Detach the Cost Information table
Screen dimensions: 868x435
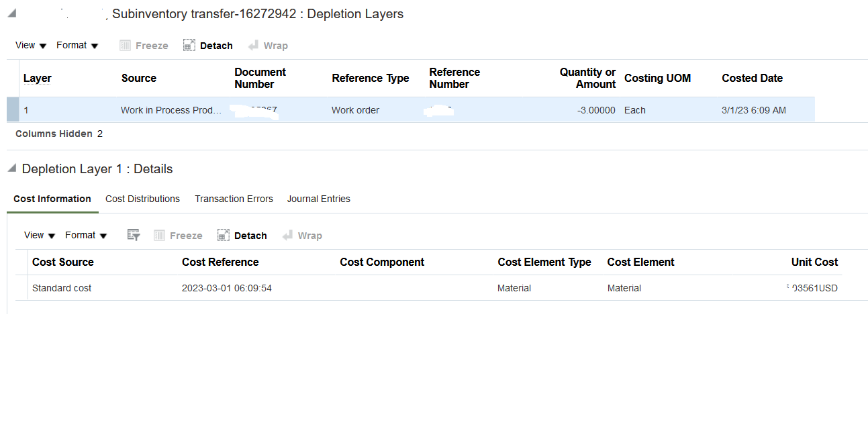click(242, 235)
